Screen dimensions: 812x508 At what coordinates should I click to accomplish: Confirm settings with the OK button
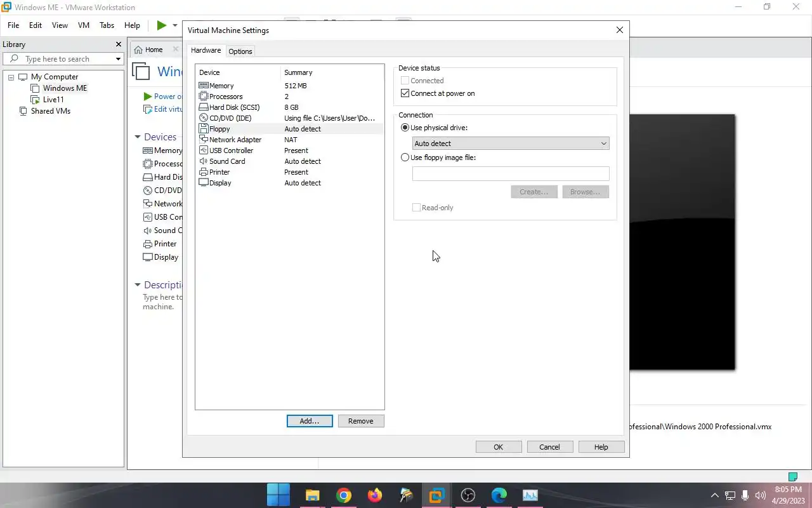[499, 447]
